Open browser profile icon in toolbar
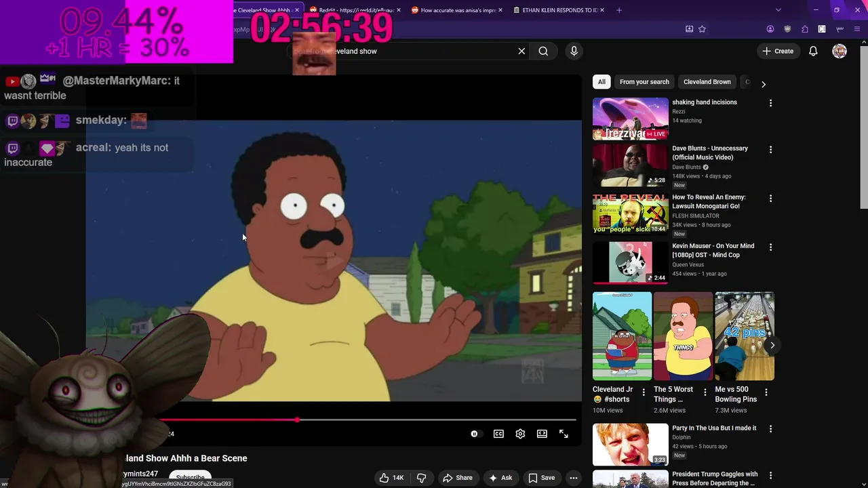 pyautogui.click(x=770, y=29)
